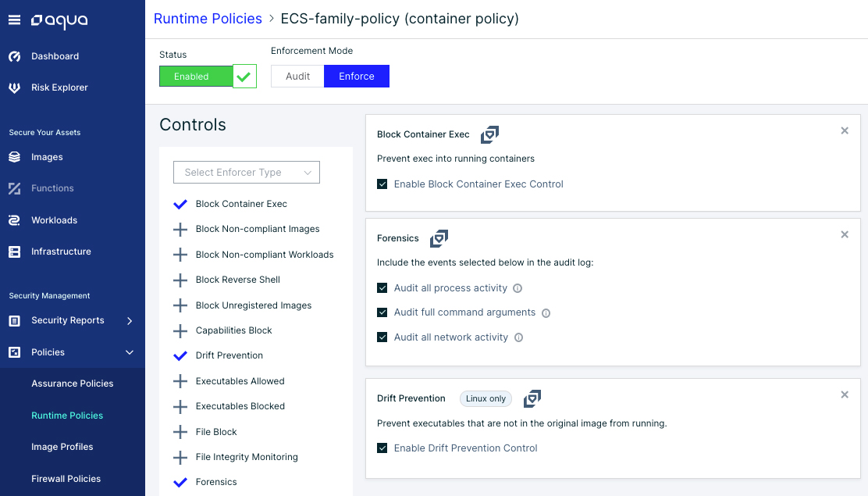Screen dimensions: 868x496
Task: Expand Security Reports submenu arrow
Action: (130, 321)
